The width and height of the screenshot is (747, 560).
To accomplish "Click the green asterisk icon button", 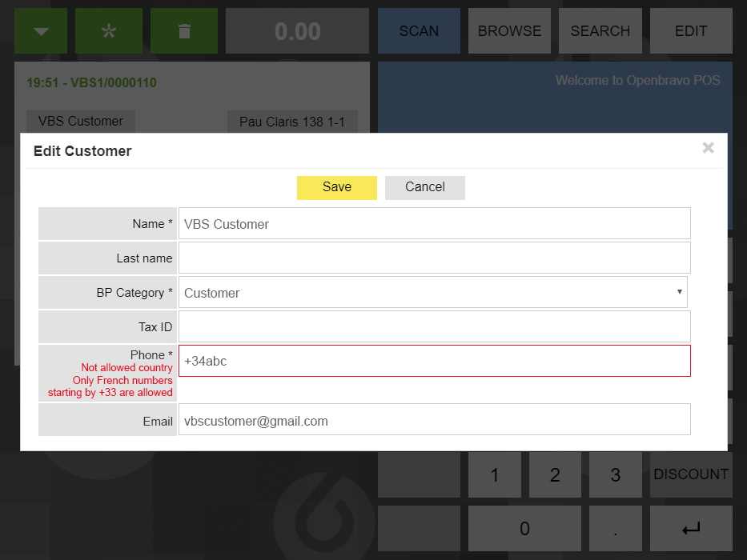I will pos(109,31).
